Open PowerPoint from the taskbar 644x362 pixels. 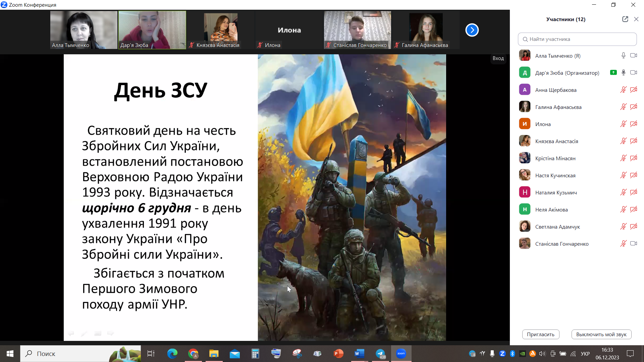(338, 354)
